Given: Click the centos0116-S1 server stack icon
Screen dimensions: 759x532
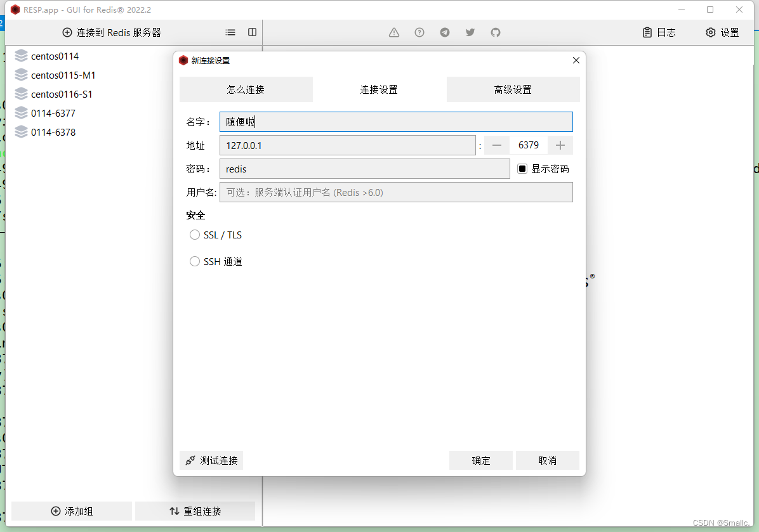Looking at the screenshot, I should point(22,93).
